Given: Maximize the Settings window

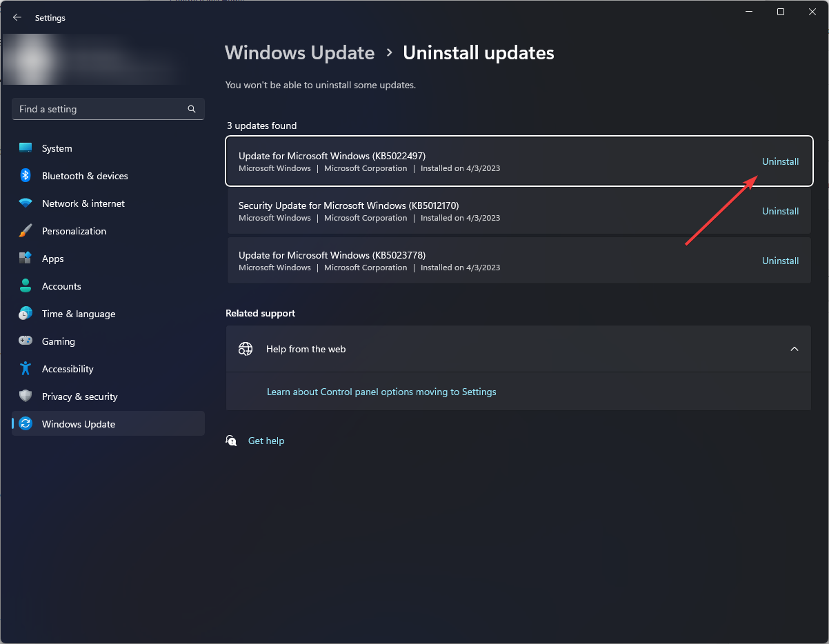Looking at the screenshot, I should click(x=781, y=12).
